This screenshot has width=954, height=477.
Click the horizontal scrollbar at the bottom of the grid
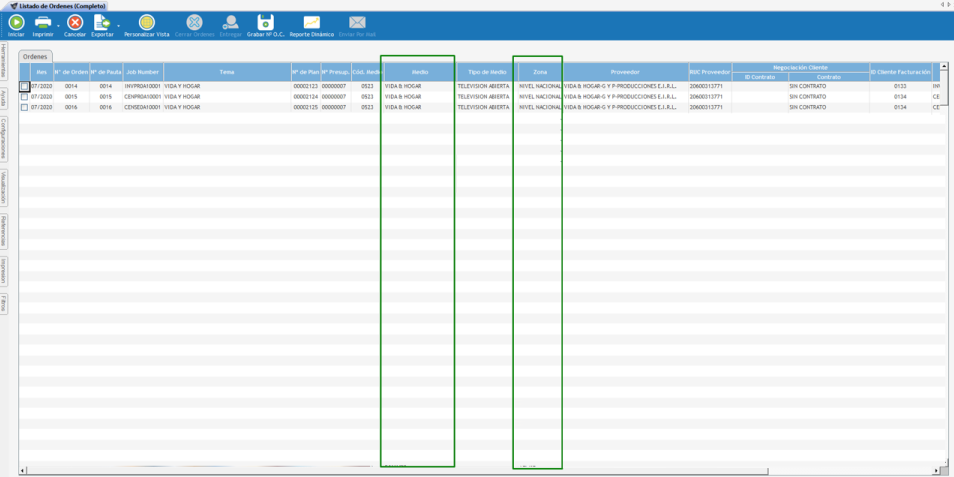pyautogui.click(x=400, y=470)
